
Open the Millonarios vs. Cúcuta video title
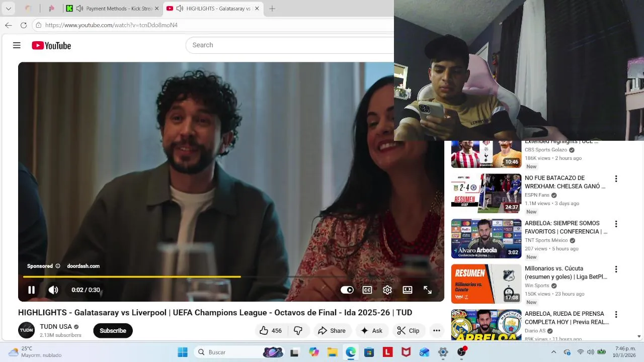coord(566,273)
